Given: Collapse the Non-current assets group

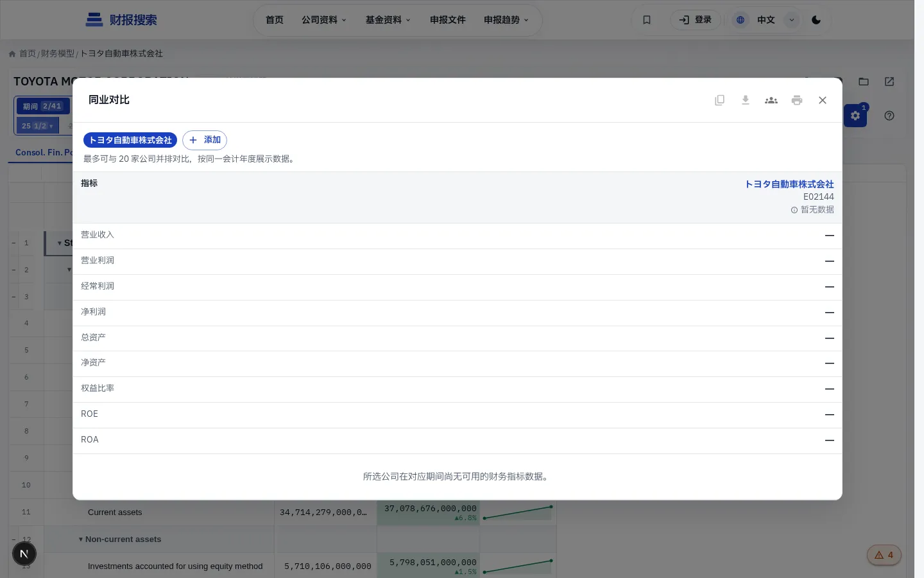Looking at the screenshot, I should click(81, 539).
